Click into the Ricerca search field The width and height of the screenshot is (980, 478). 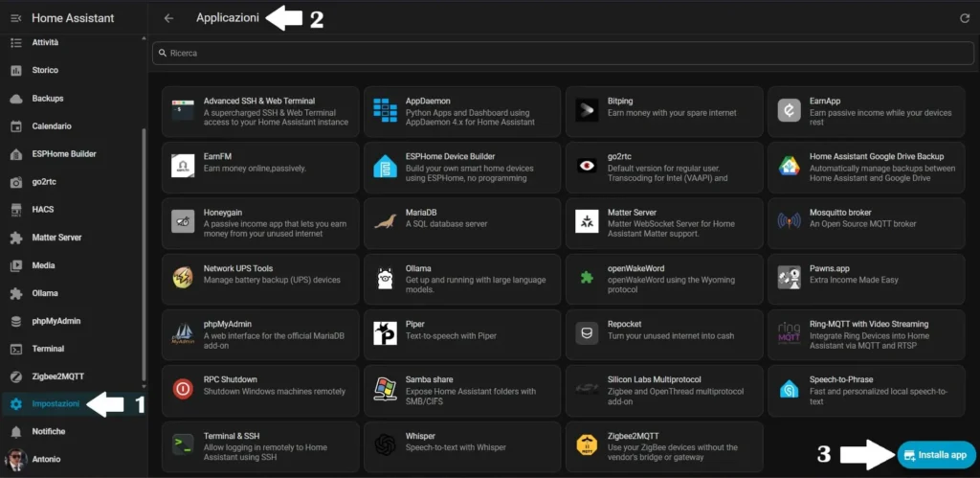pos(563,54)
